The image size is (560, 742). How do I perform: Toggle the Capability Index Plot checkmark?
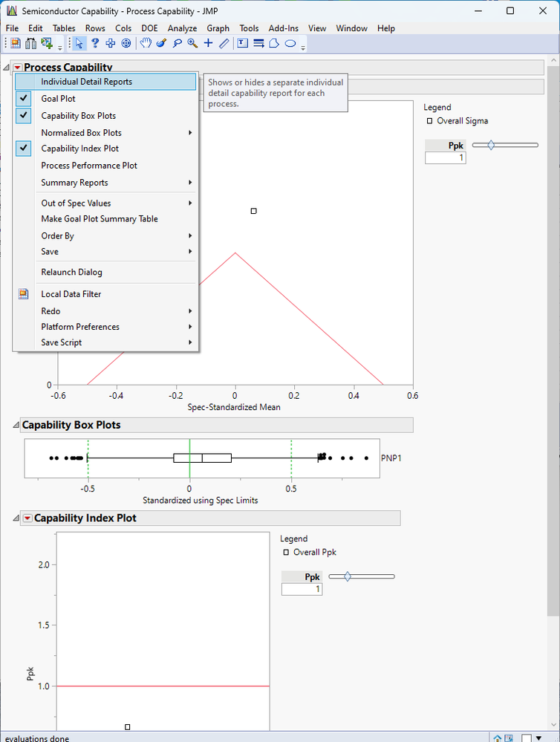(24, 148)
